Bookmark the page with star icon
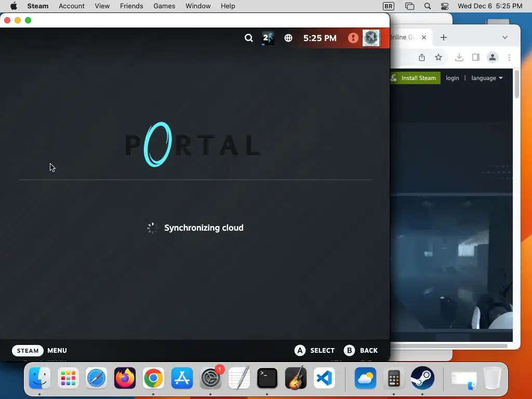Image resolution: width=532 pixels, height=399 pixels. tap(438, 57)
